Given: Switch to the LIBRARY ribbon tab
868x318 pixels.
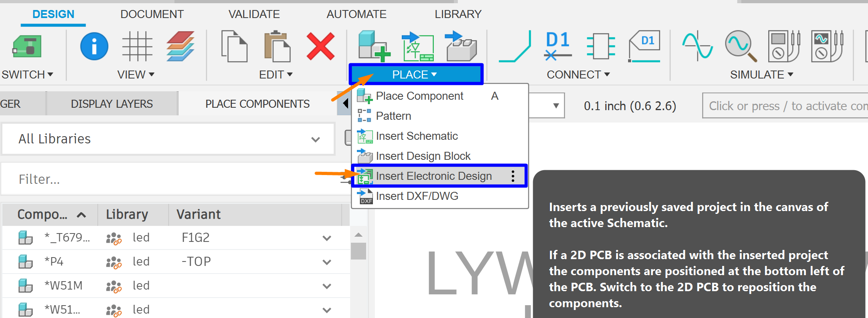Looking at the screenshot, I should click(x=458, y=14).
